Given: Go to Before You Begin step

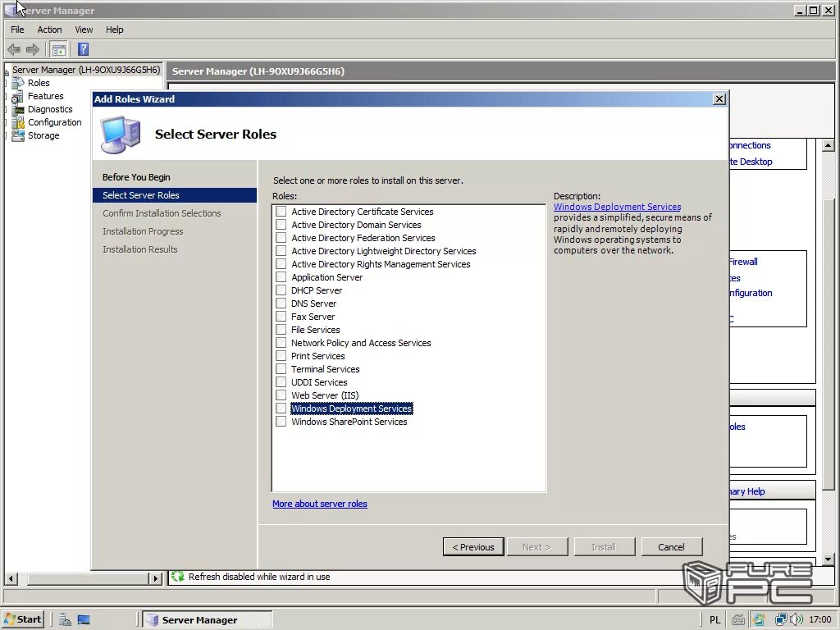Looking at the screenshot, I should (x=136, y=177).
